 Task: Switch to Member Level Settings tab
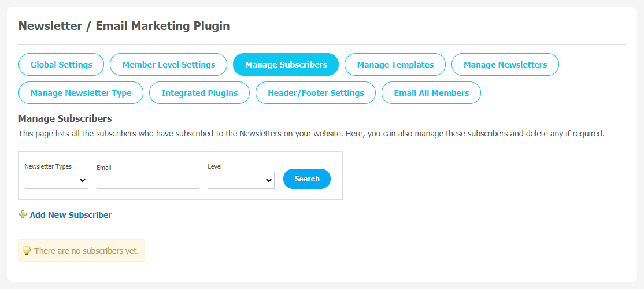[x=168, y=65]
